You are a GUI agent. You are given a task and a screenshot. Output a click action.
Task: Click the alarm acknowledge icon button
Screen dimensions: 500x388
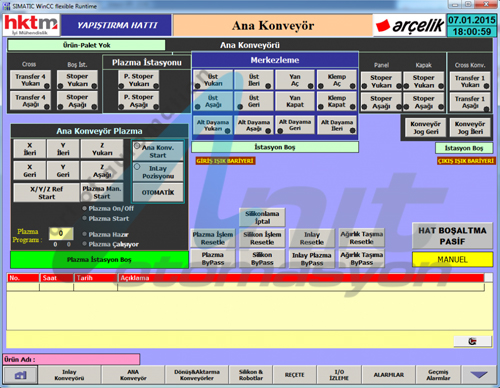point(472,341)
